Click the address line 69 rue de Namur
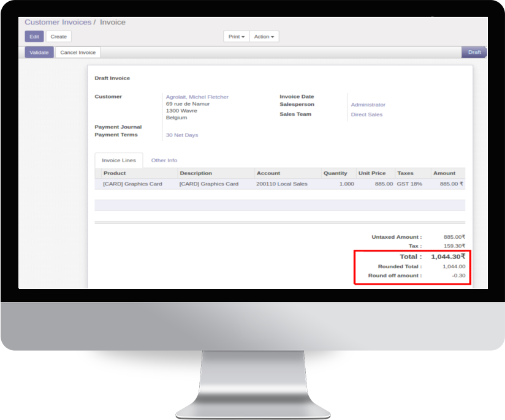Screen dimensions: 505x420 (188, 104)
